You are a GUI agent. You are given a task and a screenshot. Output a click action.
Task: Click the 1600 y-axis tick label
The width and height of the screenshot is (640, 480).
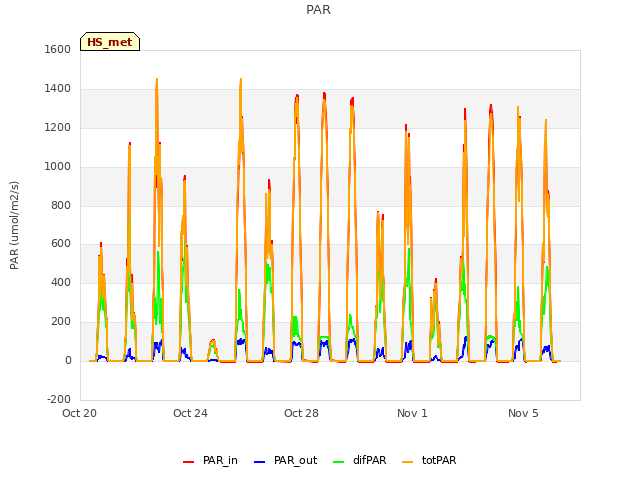click(58, 49)
